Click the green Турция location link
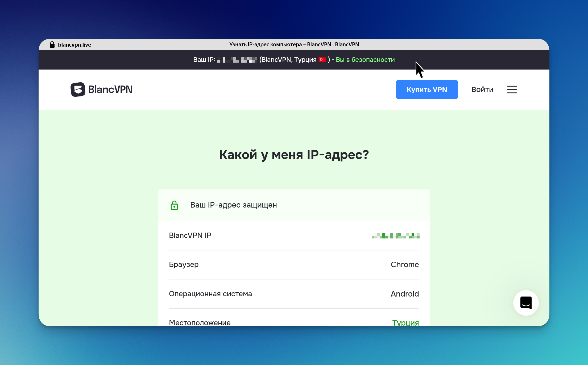 (405, 322)
